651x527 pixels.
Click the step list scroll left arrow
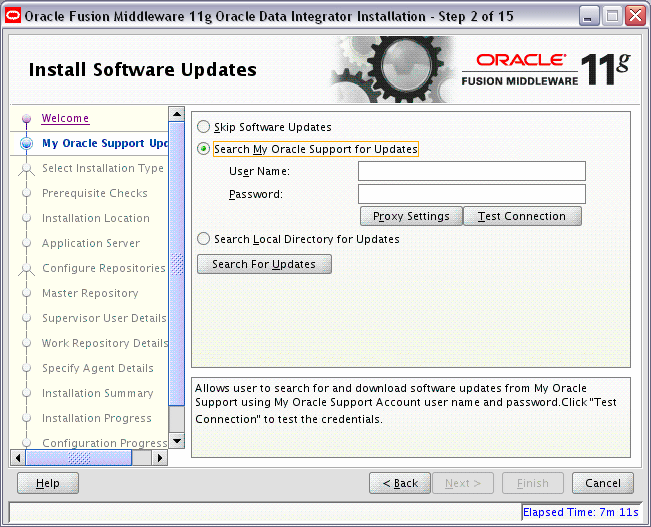click(x=17, y=458)
